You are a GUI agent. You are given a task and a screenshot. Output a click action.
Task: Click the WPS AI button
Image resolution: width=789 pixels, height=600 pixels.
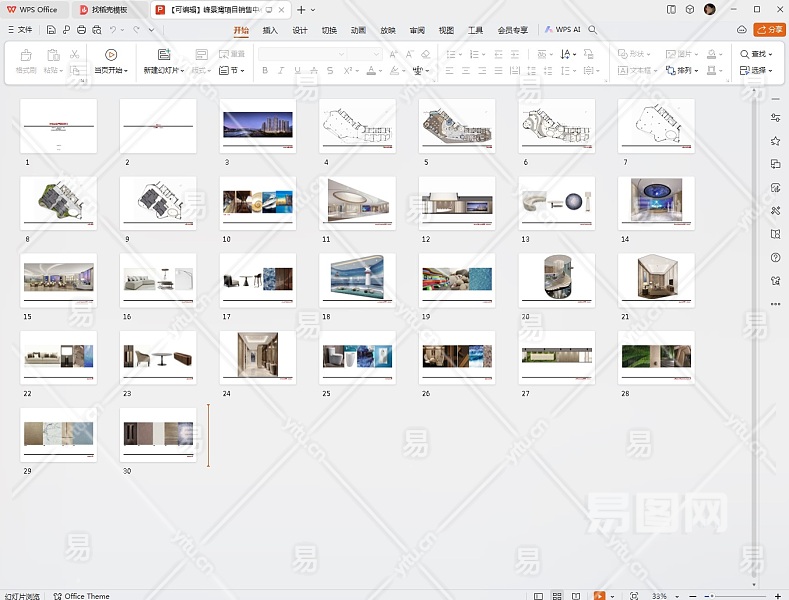click(563, 30)
